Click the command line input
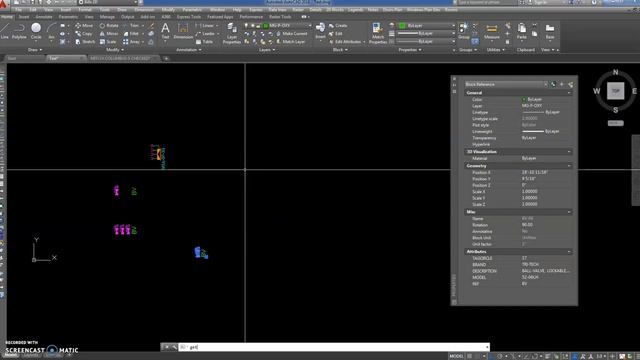The image size is (640, 360). (x=333, y=347)
